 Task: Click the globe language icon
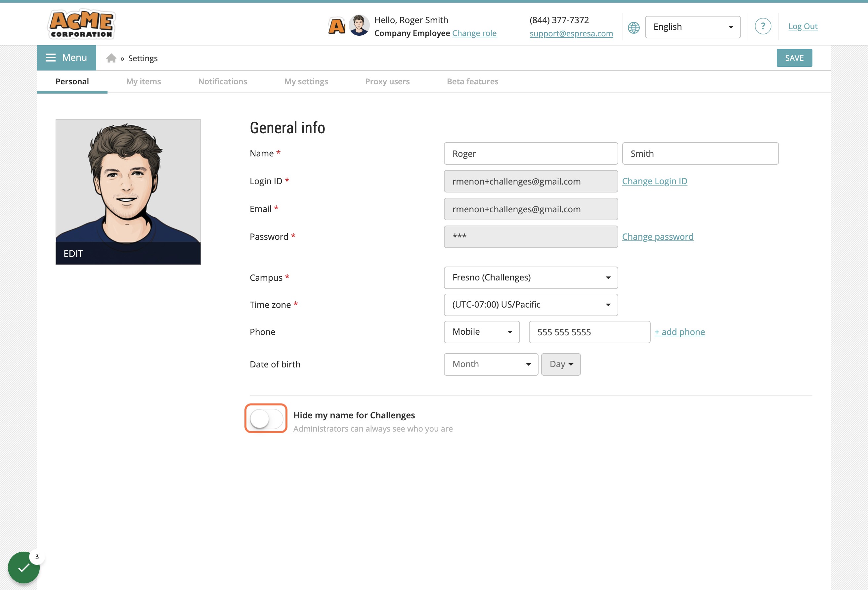click(633, 27)
